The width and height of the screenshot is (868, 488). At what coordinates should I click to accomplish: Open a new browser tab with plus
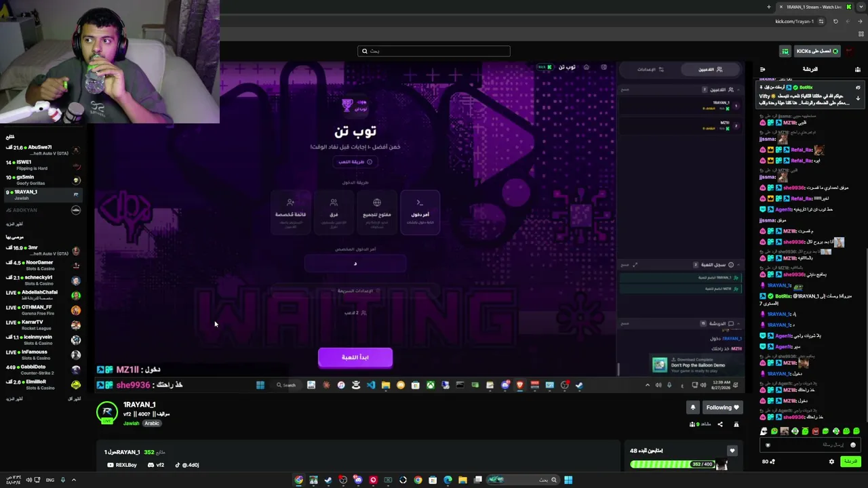click(768, 7)
